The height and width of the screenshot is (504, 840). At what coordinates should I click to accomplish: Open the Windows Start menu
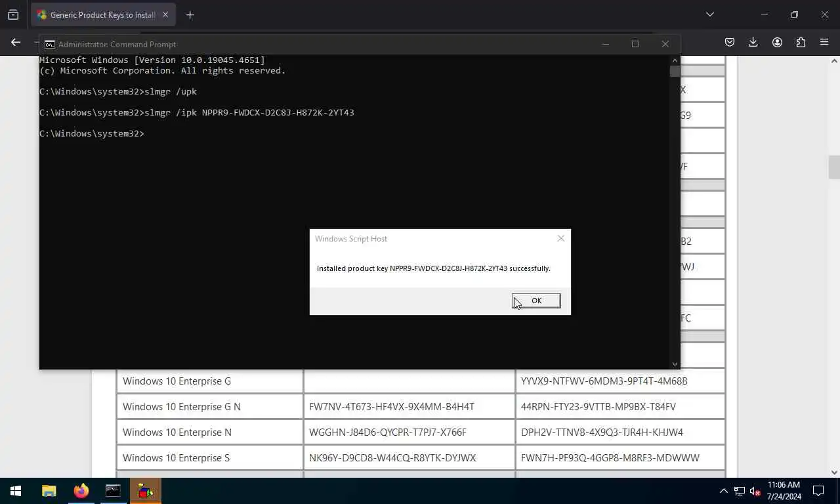pos(16,490)
